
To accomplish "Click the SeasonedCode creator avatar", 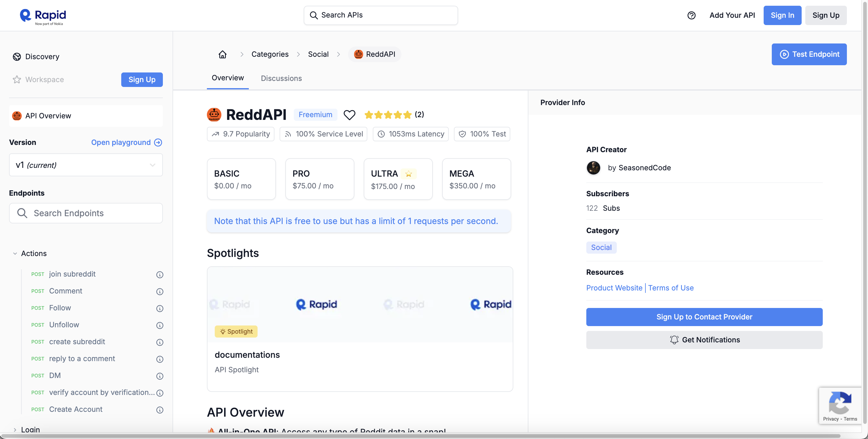I will pos(593,168).
